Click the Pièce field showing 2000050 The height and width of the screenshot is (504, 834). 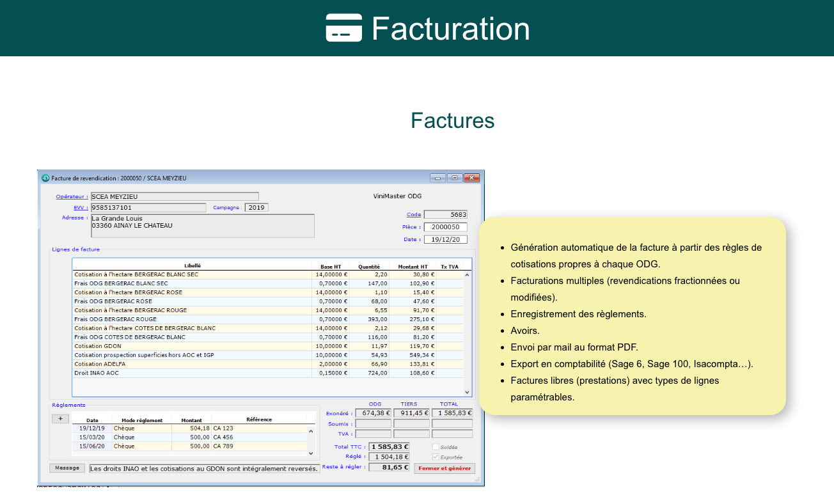(x=446, y=227)
